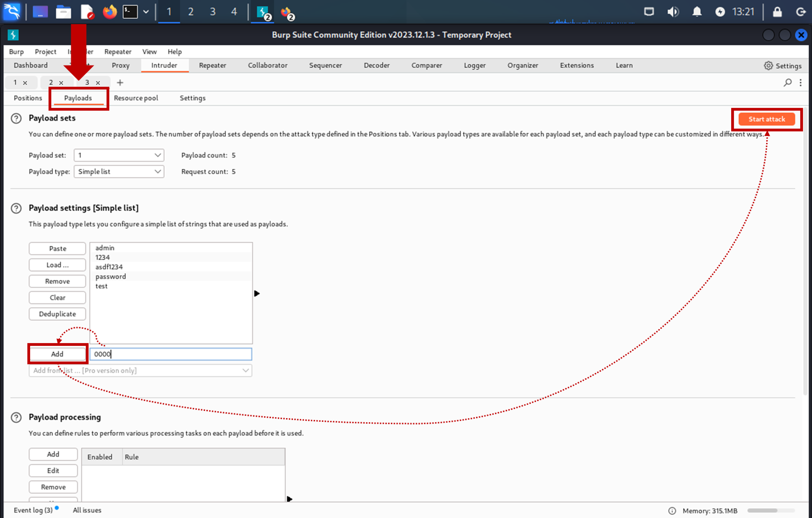Click the log out icon in panel
Screen dimensions: 812x518
[x=801, y=12]
